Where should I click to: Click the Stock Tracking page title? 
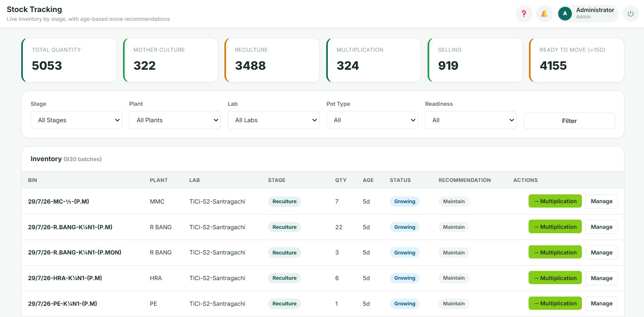coord(34,9)
